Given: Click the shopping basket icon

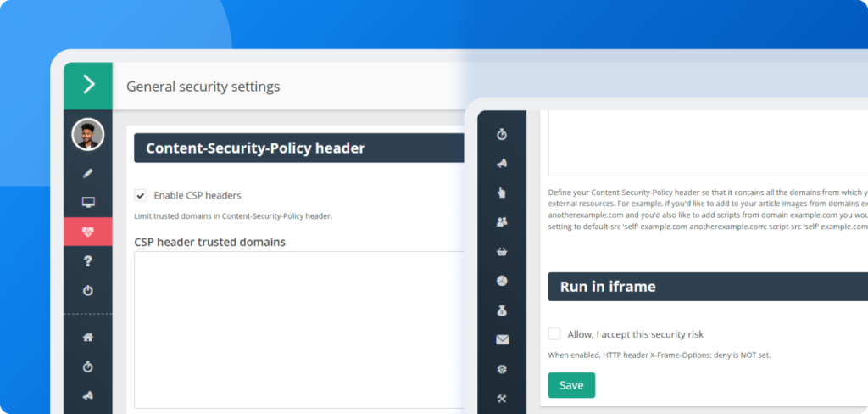Looking at the screenshot, I should tap(502, 251).
